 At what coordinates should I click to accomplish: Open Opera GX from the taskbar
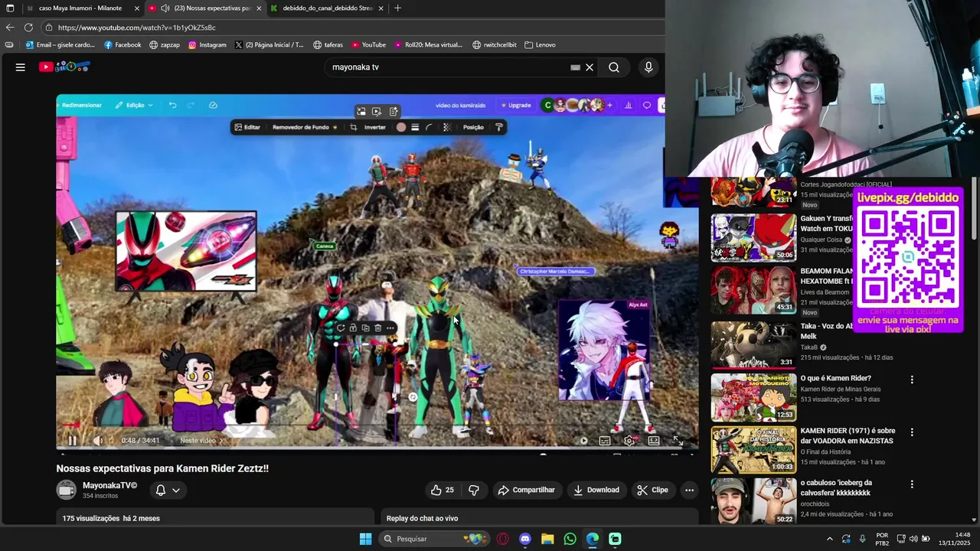503,539
